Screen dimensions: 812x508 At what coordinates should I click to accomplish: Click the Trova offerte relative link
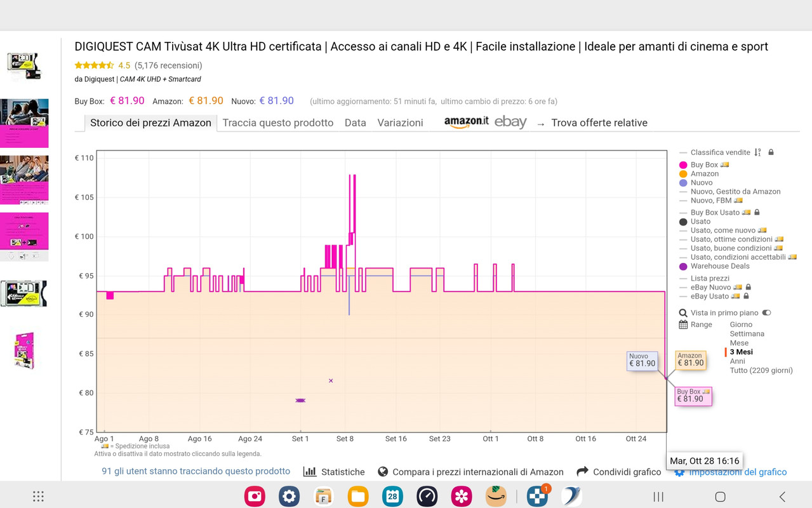click(599, 123)
